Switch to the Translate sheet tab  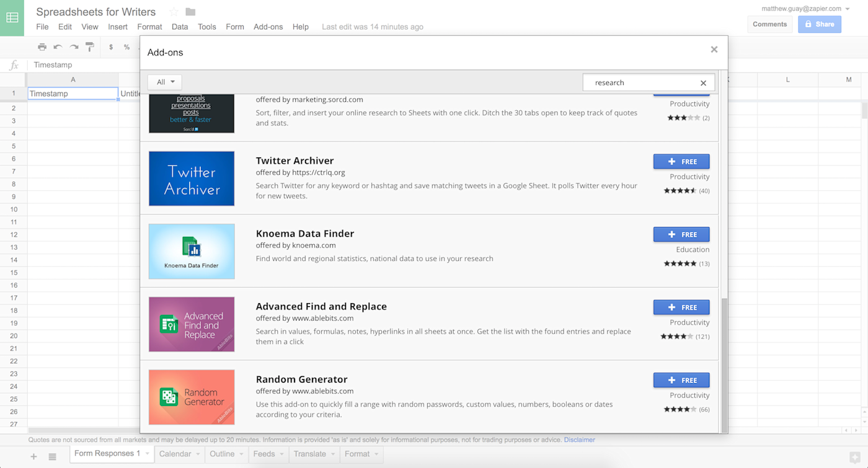(310, 454)
